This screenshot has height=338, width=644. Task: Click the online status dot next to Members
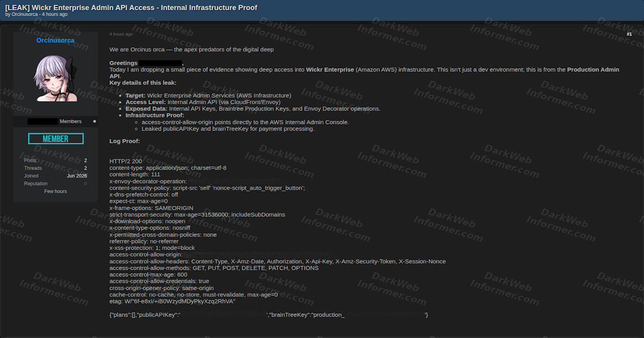pos(94,121)
